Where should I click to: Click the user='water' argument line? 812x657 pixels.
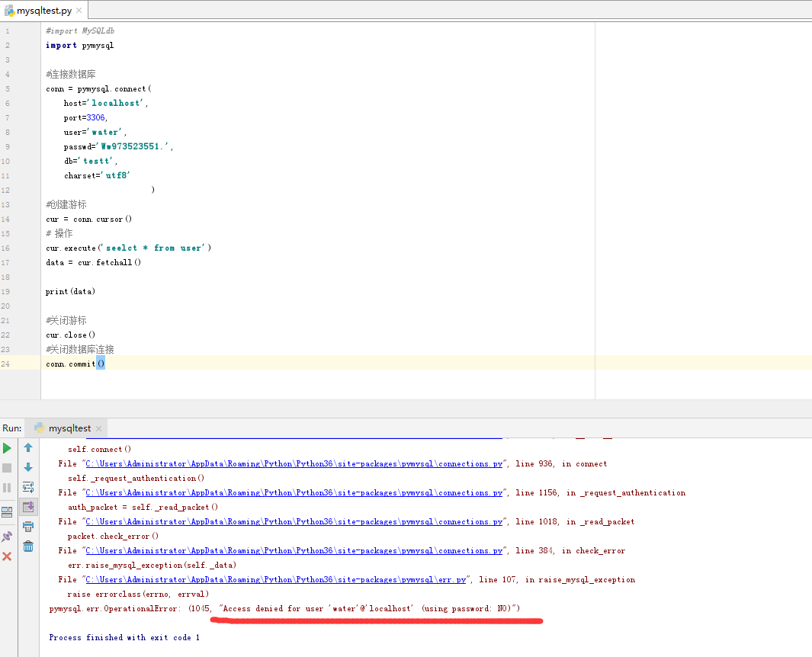[95, 133]
